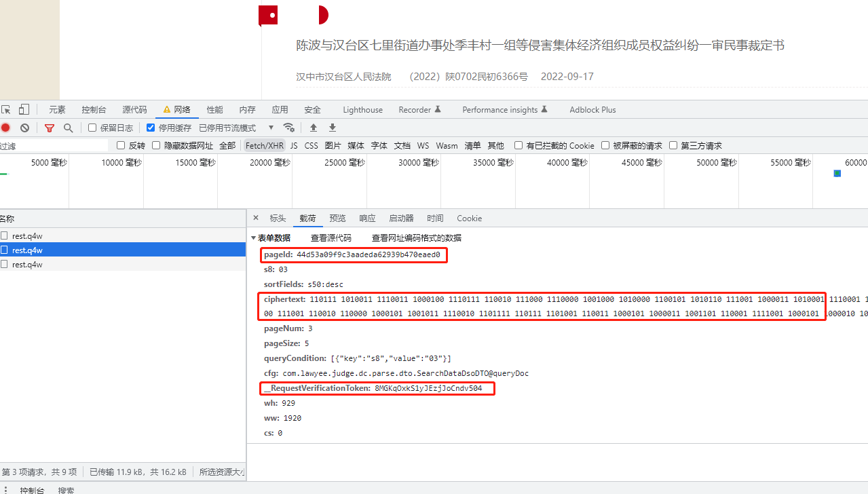The height and width of the screenshot is (494, 868).
Task: Click 查看源代码 link in payload
Action: [331, 237]
